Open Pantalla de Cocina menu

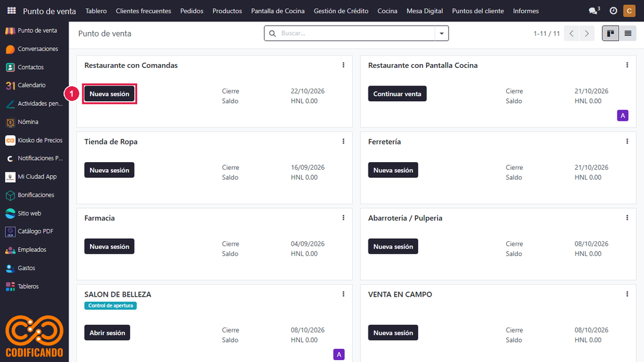(278, 11)
